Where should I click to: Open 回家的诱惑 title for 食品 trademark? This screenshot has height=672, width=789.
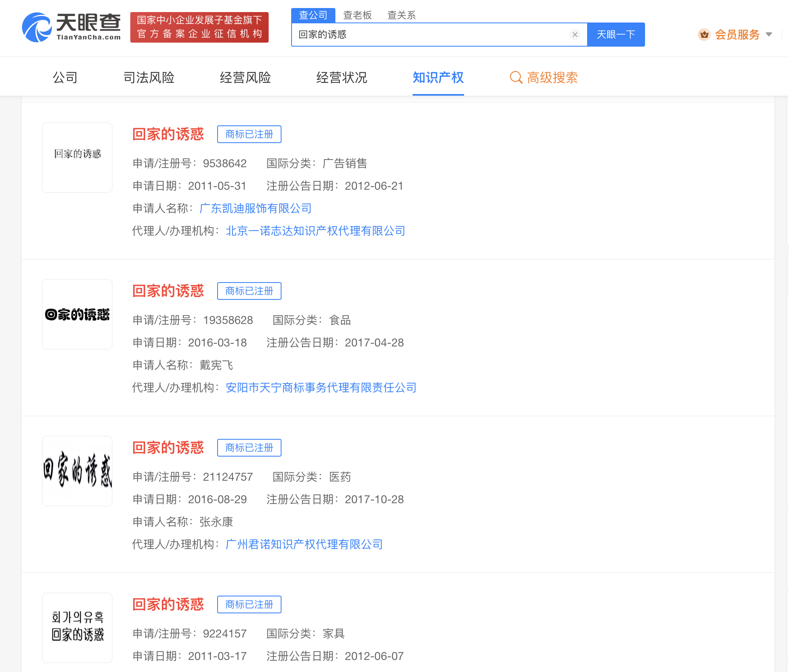(x=168, y=291)
